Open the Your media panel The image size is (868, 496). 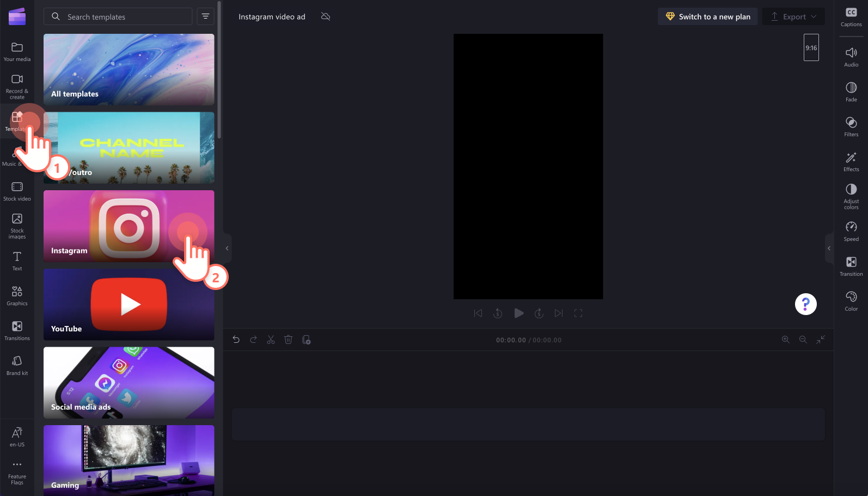point(17,52)
